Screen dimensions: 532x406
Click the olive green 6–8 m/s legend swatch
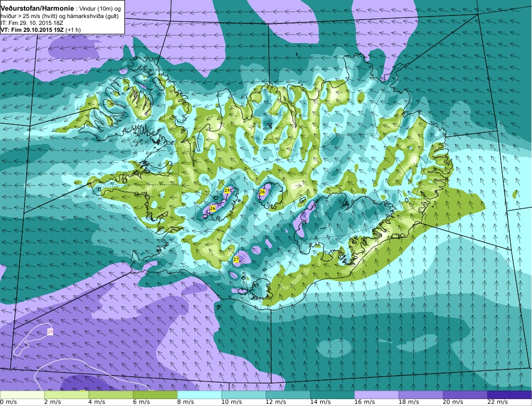pos(155,395)
